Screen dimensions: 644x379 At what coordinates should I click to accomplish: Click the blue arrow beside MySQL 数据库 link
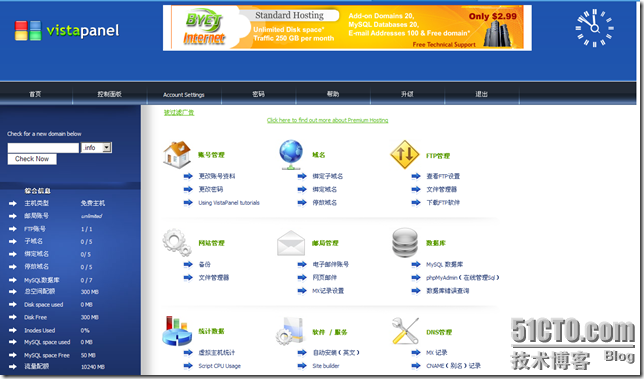416,264
